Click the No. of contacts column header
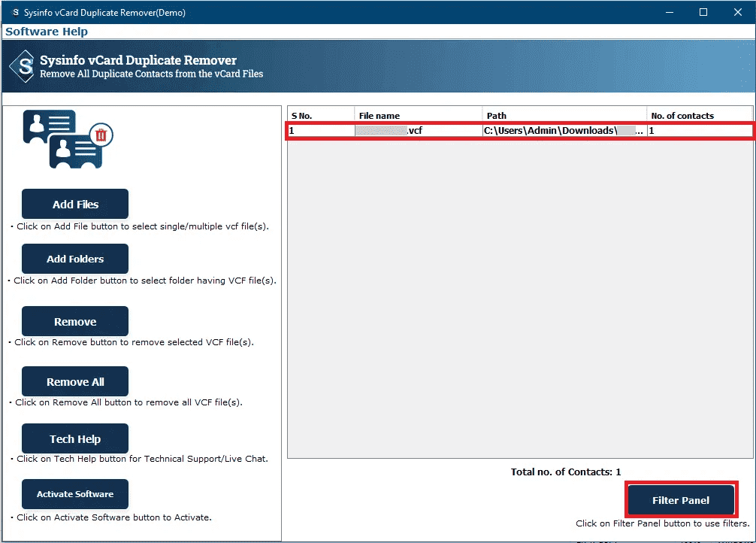This screenshot has width=756, height=543. tap(682, 115)
